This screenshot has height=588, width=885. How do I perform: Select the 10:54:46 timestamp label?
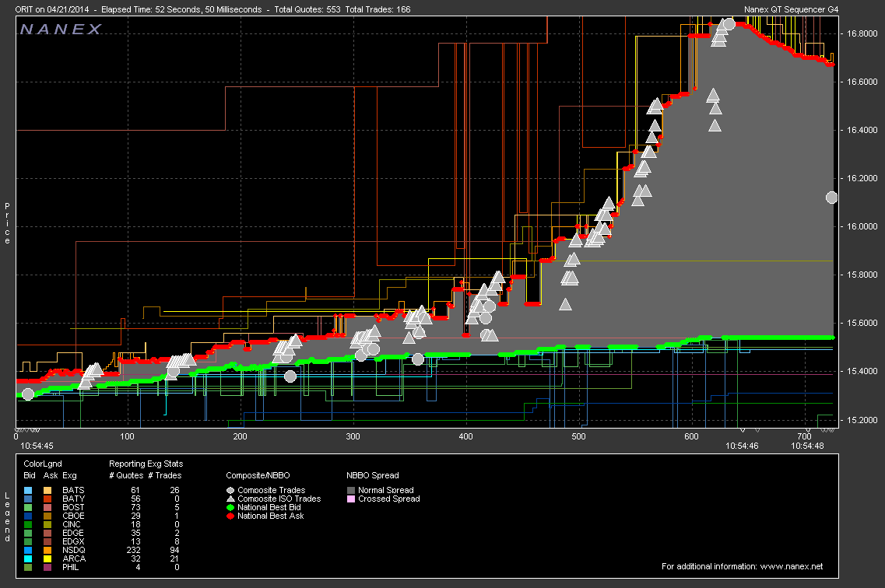pos(743,446)
